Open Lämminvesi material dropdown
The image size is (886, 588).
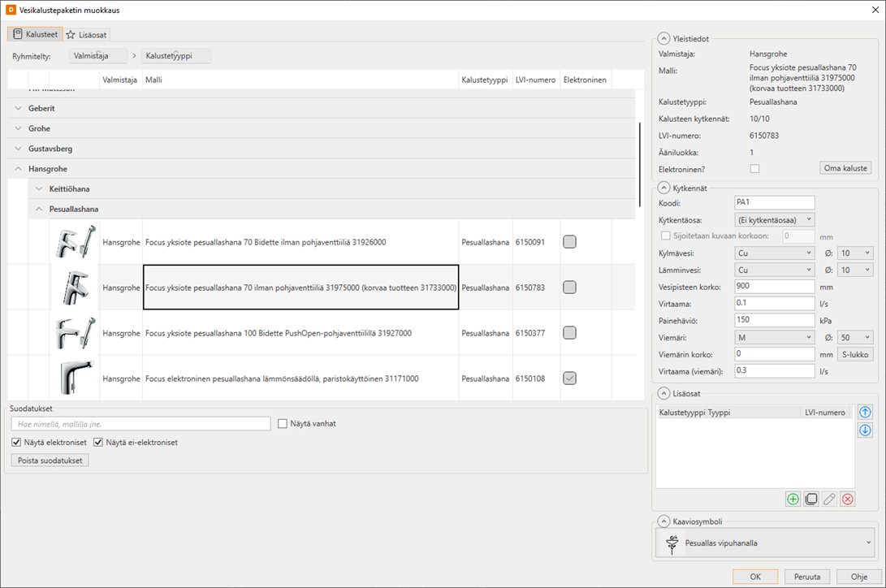coord(775,270)
